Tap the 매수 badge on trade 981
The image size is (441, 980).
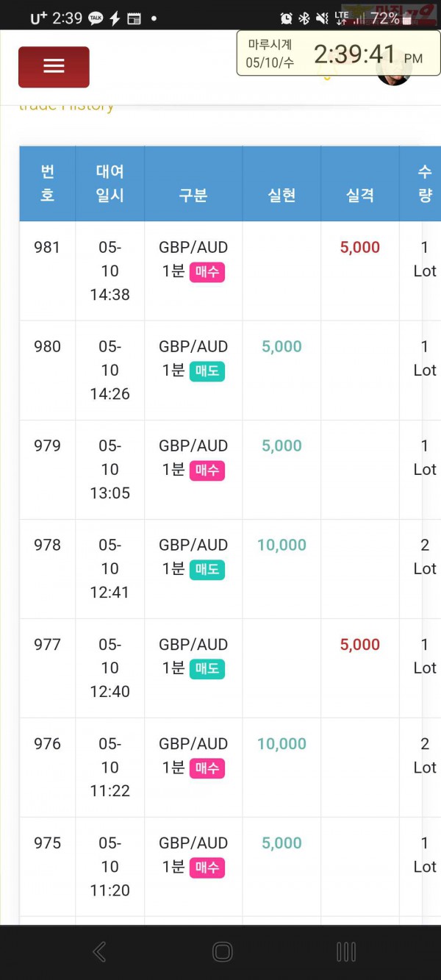point(207,272)
